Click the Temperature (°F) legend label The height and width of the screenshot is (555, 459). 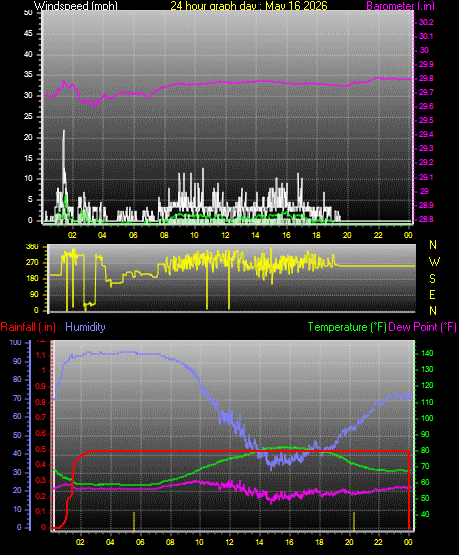347,327
